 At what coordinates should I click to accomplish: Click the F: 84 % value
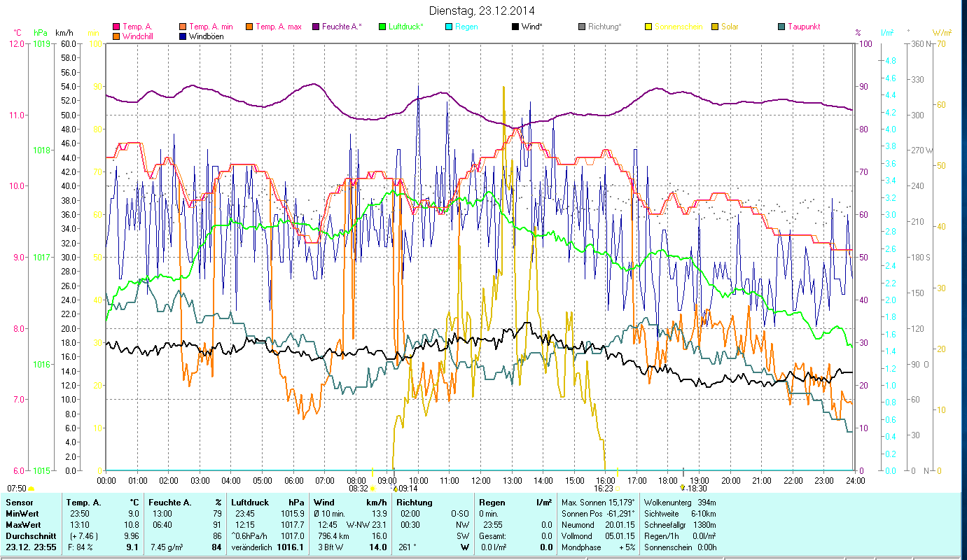[x=79, y=547]
